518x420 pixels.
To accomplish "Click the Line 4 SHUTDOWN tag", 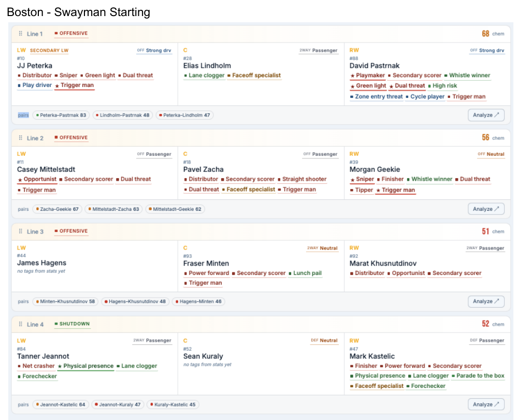I will click(72, 324).
